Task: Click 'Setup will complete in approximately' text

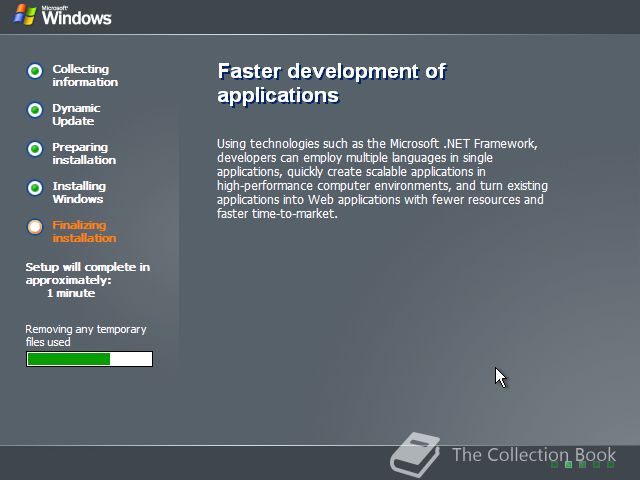Action: pyautogui.click(x=88, y=273)
